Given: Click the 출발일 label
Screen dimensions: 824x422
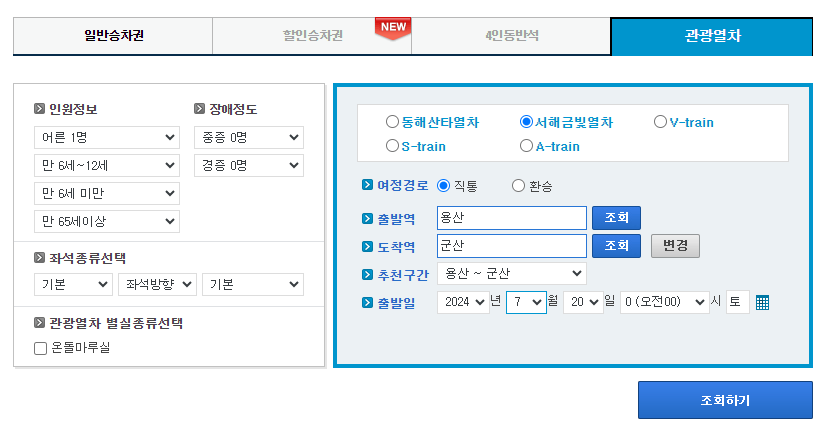Looking at the screenshot, I should (396, 303).
